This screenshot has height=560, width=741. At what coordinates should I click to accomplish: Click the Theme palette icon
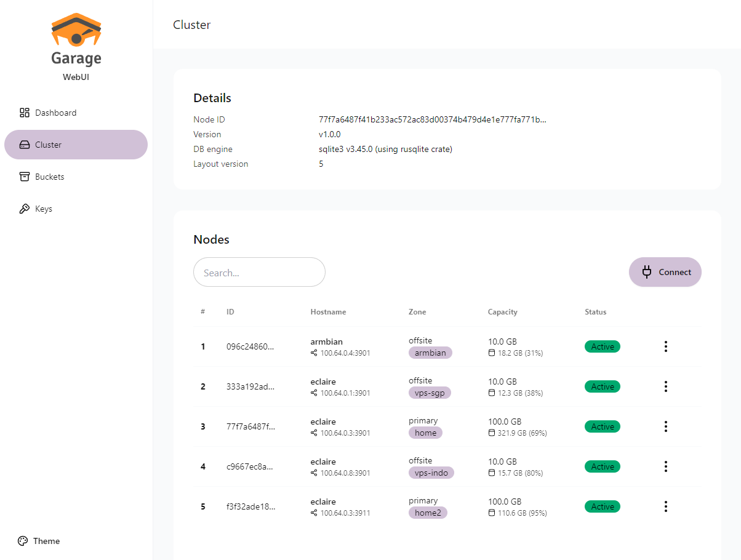coord(23,541)
